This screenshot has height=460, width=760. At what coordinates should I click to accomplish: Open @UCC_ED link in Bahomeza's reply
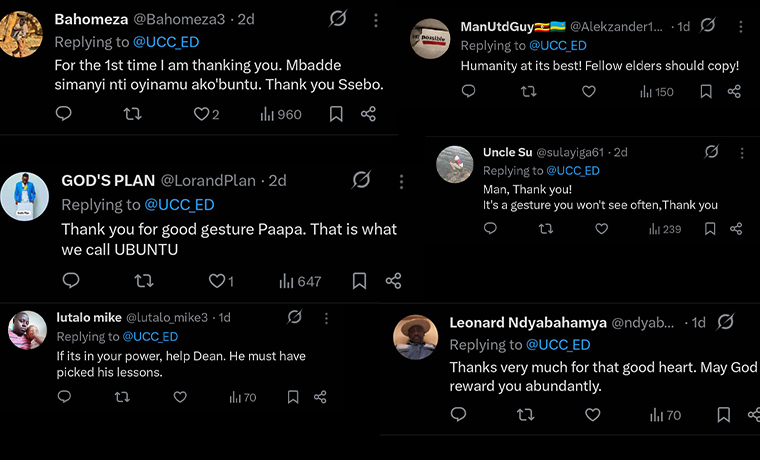[x=163, y=42]
